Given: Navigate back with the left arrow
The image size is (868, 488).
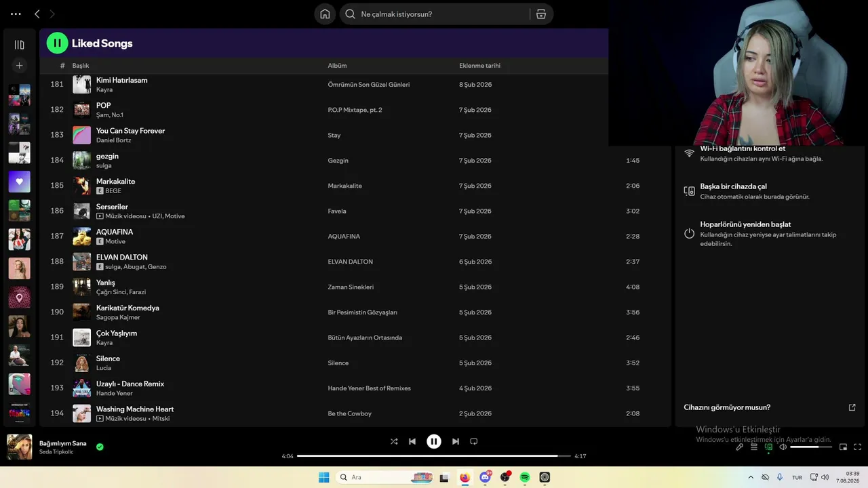Looking at the screenshot, I should click(x=37, y=14).
